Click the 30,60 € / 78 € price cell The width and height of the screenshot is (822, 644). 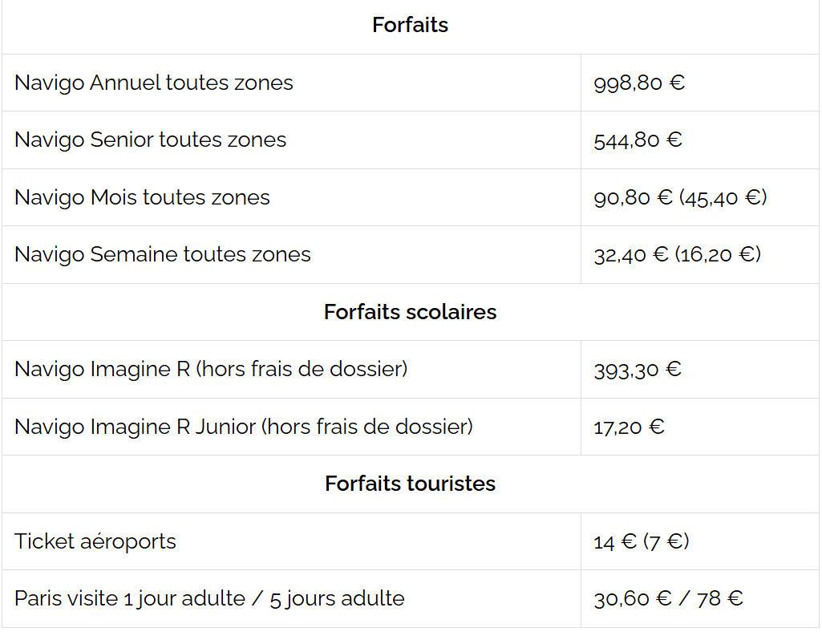click(668, 598)
